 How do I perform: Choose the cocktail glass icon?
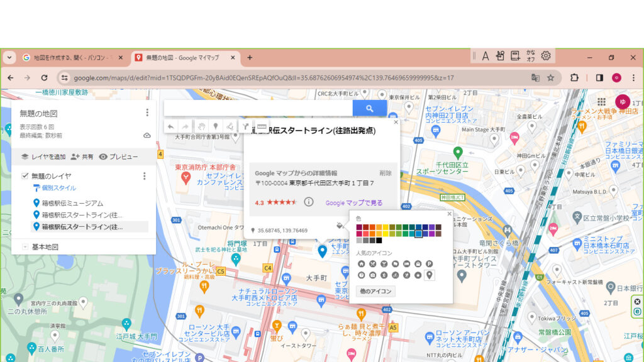coord(384,264)
